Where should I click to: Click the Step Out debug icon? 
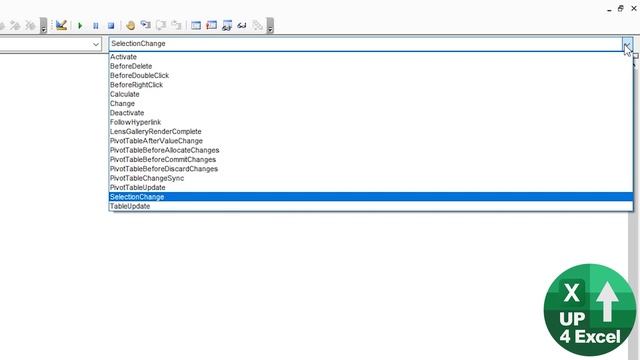[x=176, y=25]
